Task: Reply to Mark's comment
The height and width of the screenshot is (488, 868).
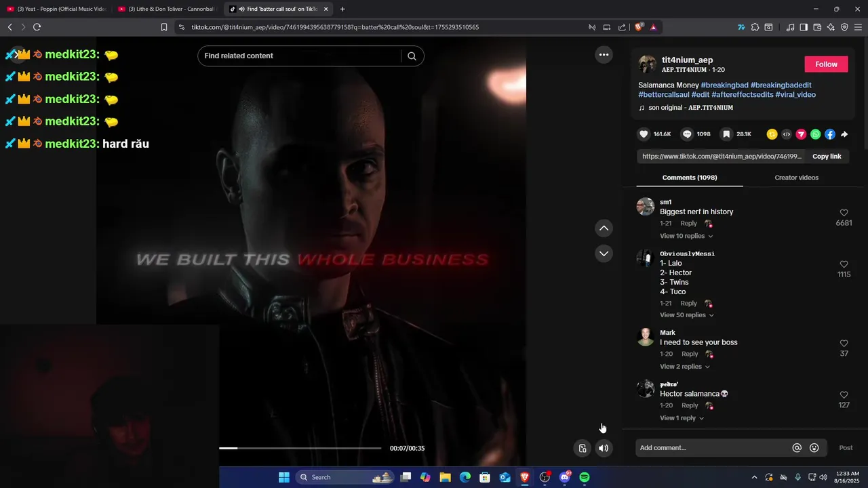Action: (690, 354)
